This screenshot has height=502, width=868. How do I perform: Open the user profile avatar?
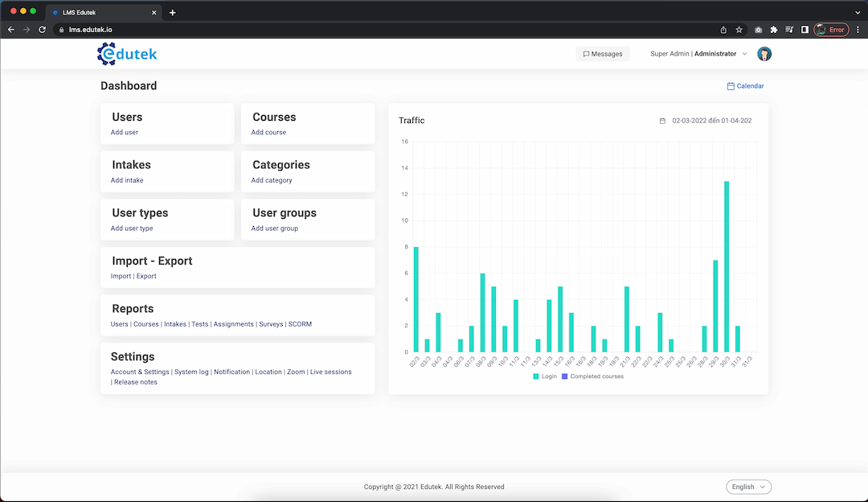coord(764,54)
